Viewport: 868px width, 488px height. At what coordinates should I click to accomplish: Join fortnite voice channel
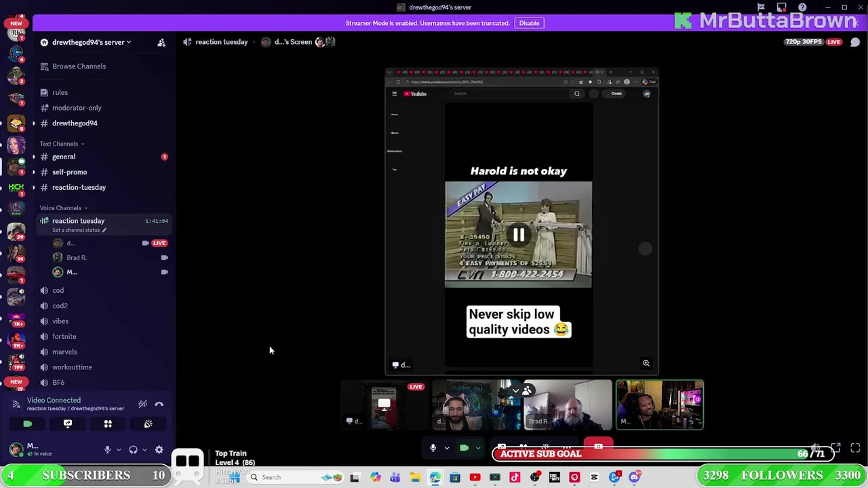pyautogui.click(x=64, y=336)
